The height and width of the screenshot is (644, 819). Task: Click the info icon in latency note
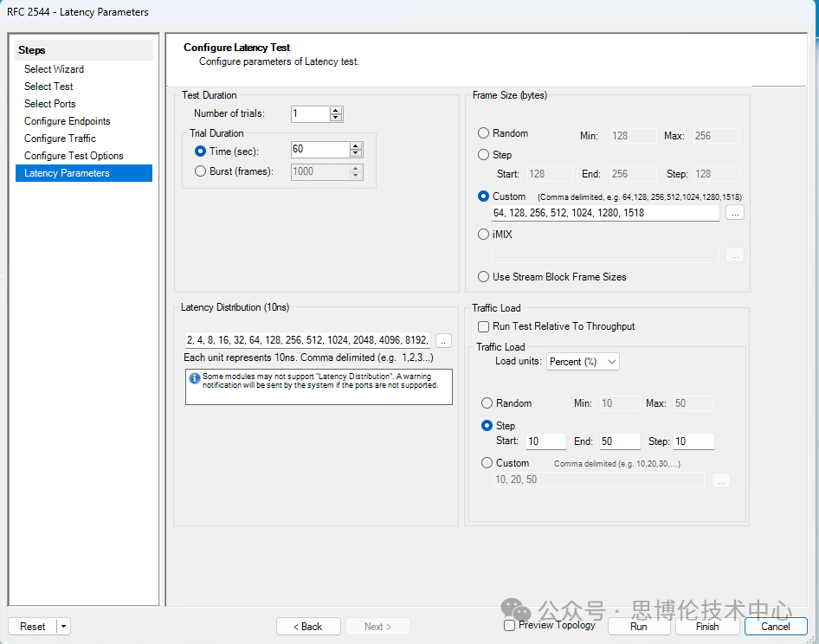tap(195, 377)
